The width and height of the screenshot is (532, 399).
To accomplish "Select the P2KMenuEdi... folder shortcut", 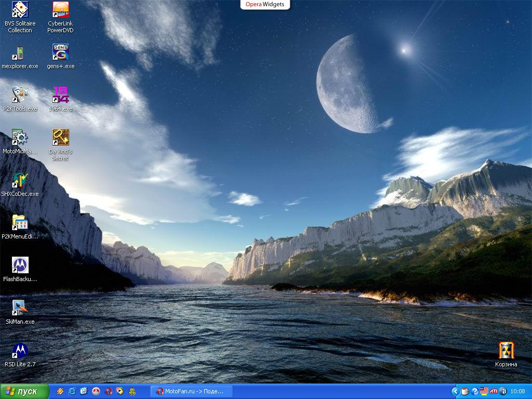I will pos(20,227).
